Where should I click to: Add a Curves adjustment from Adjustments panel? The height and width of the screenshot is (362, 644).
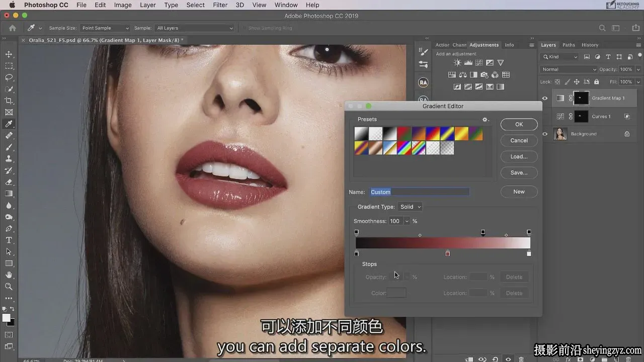(479, 63)
